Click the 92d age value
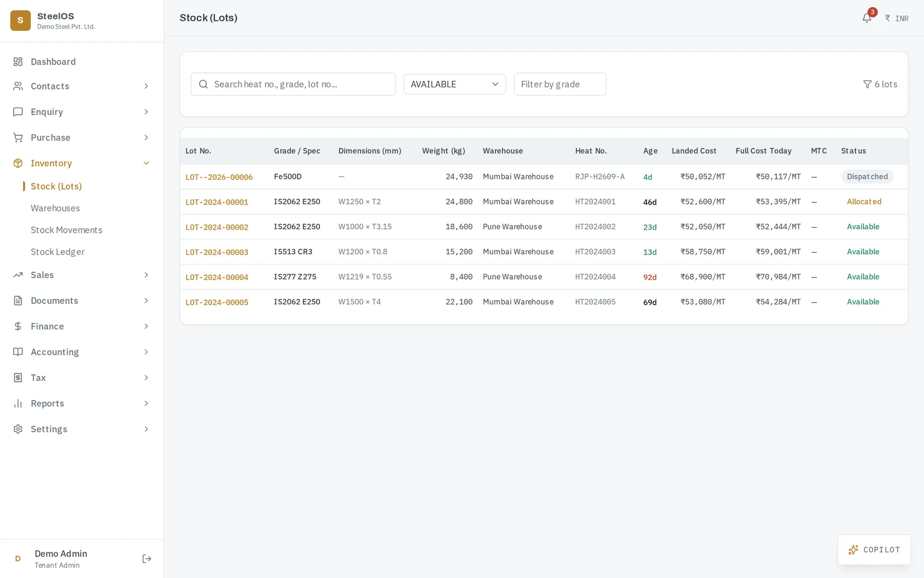The image size is (924, 578). (x=650, y=277)
